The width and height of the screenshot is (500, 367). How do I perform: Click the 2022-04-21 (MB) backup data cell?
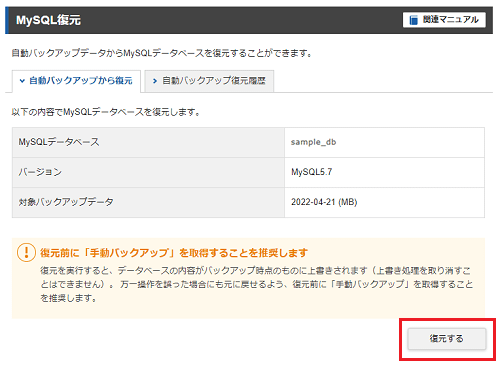coord(324,202)
